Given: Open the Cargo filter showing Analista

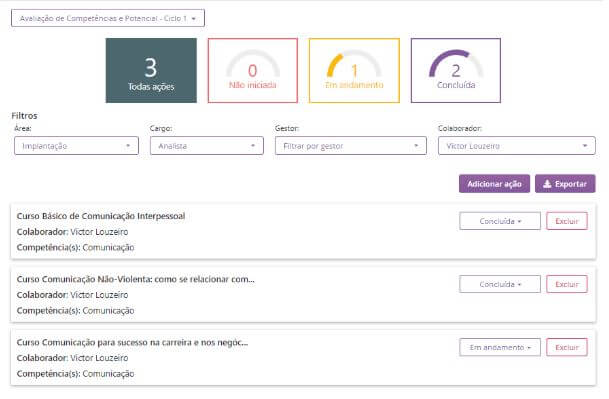Looking at the screenshot, I should (207, 146).
